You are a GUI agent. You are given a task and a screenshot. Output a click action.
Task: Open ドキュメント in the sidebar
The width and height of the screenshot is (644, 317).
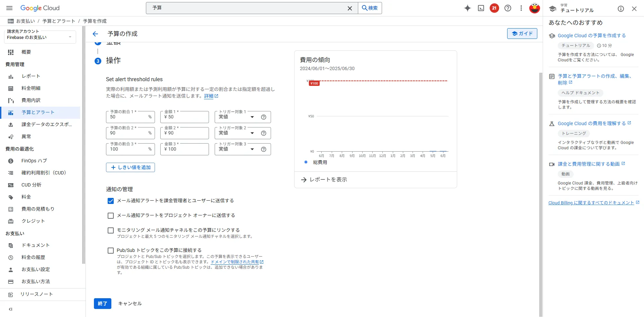40,245
